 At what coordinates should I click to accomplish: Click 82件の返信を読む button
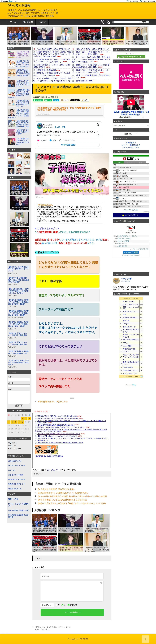68,145
